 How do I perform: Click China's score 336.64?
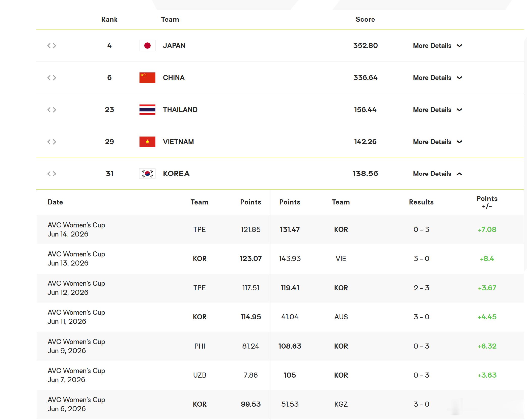point(365,77)
